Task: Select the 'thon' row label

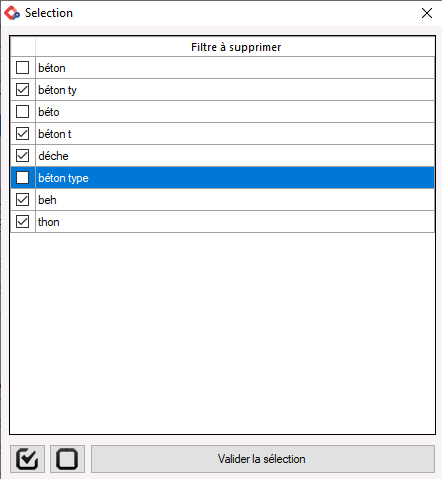Action: coord(49,222)
